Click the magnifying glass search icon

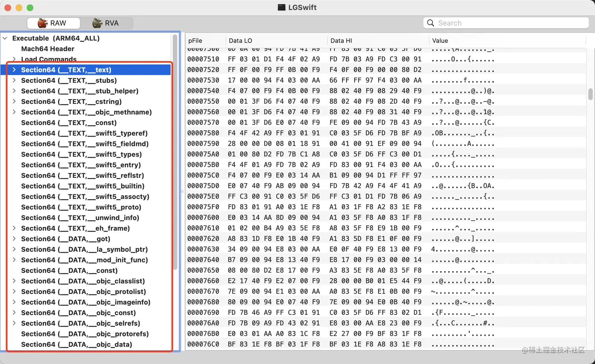click(431, 23)
